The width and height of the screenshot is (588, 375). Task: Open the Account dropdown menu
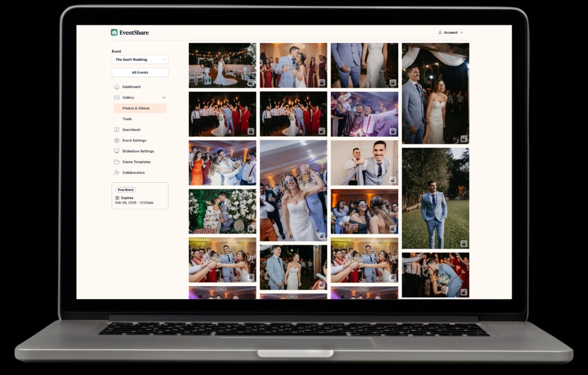(450, 32)
